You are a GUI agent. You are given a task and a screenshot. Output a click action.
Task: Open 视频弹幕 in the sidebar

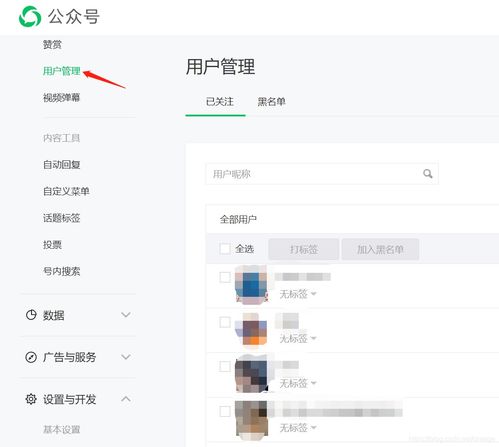pyautogui.click(x=62, y=98)
